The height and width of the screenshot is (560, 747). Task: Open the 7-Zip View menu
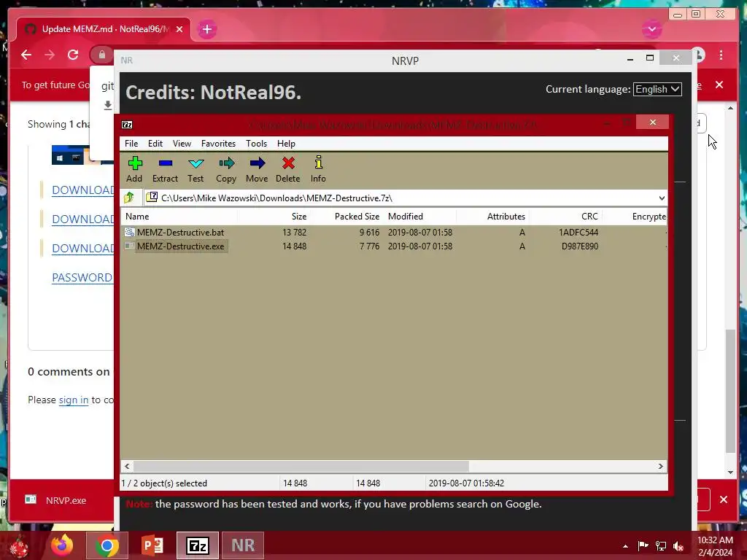point(182,144)
